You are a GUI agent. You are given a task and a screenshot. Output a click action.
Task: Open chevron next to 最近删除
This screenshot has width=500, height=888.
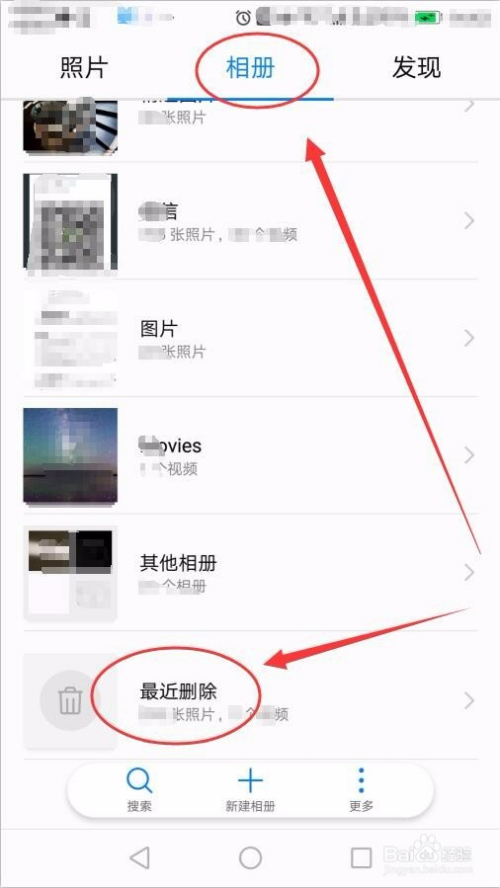pos(469,701)
